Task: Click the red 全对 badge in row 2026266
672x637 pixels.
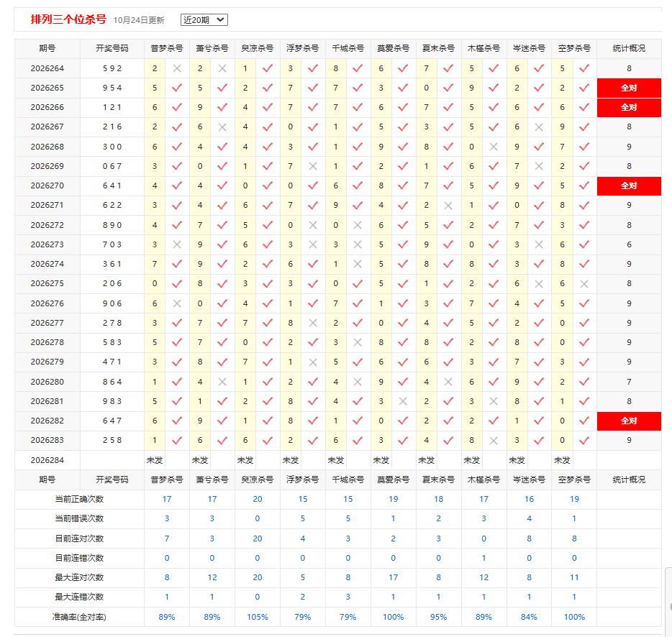Action: [x=629, y=107]
